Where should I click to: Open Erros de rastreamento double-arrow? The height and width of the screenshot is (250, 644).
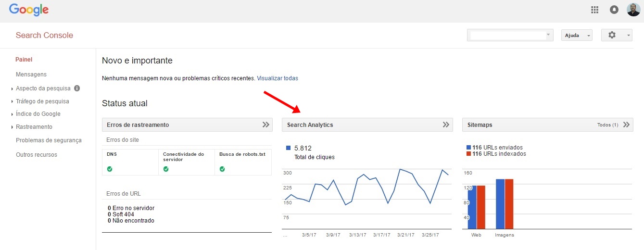click(266, 125)
